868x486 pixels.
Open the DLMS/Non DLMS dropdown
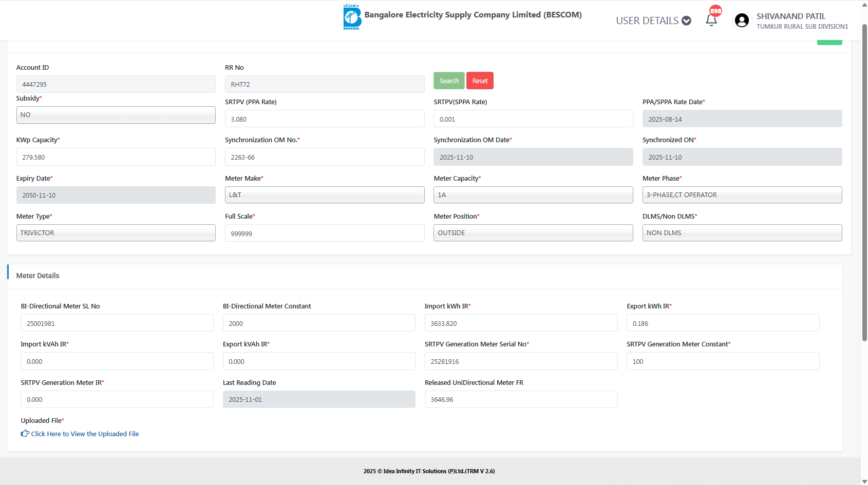coord(742,233)
